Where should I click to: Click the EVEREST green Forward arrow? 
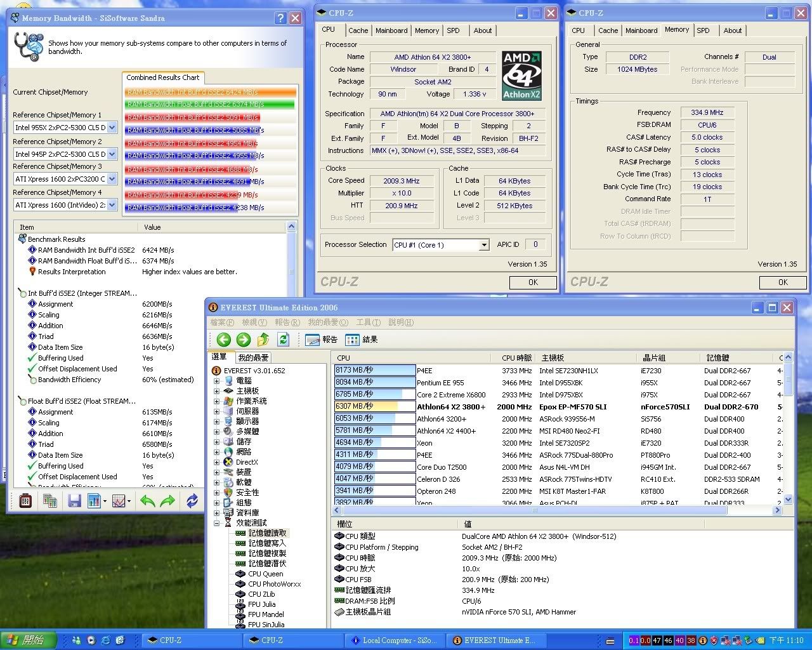tap(244, 340)
